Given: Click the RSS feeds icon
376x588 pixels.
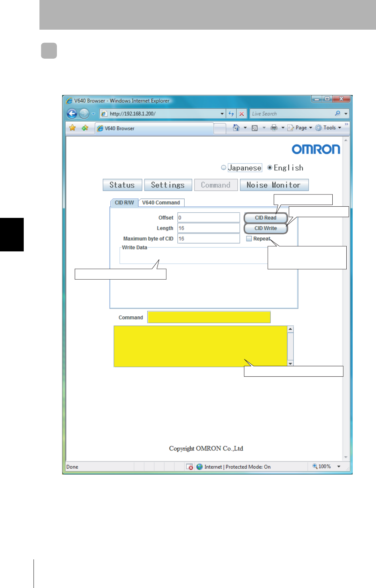Looking at the screenshot, I should tap(255, 128).
